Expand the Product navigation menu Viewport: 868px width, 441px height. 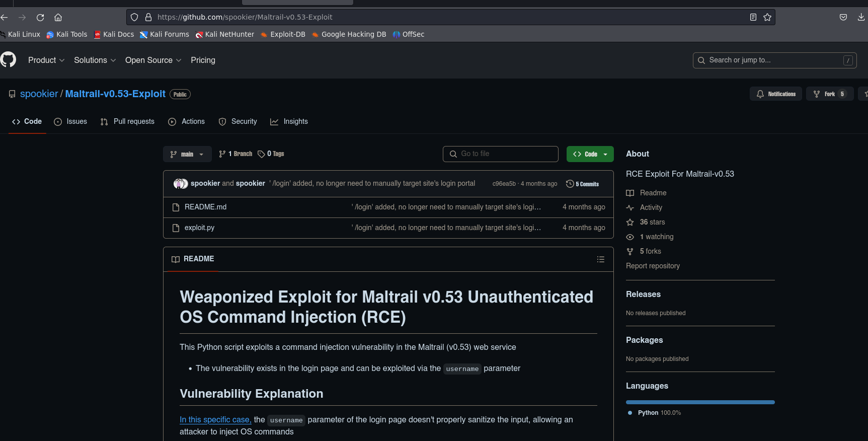click(46, 60)
